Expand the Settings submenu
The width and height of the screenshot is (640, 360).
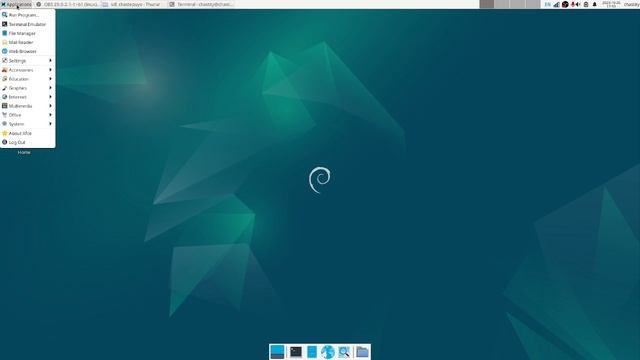click(x=28, y=60)
